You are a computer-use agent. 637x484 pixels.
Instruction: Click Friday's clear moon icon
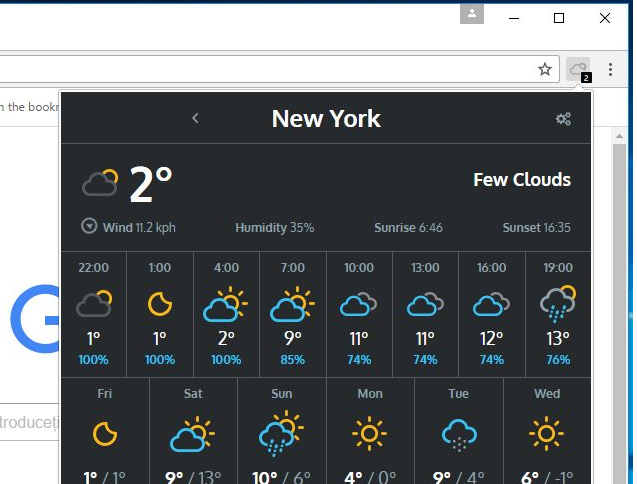click(105, 434)
